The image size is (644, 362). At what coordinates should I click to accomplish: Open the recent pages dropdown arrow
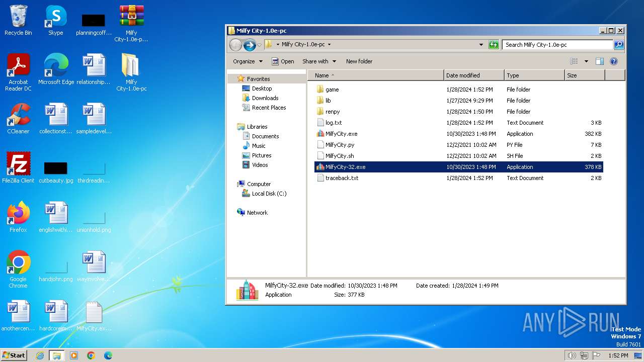pos(259,45)
